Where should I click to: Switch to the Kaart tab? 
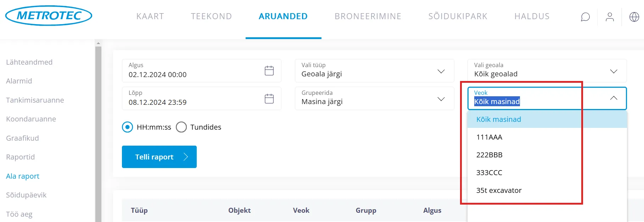click(x=150, y=16)
